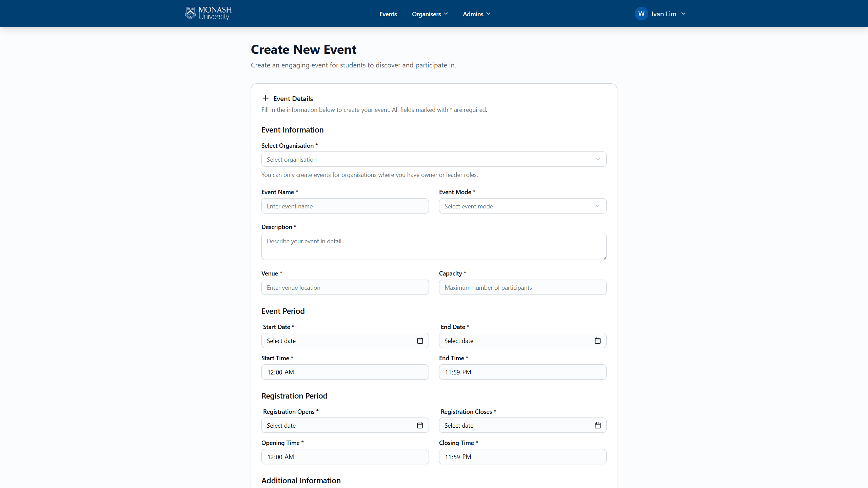Open the Admins navigation menu
Screen dimensions: 868x488
476,14
